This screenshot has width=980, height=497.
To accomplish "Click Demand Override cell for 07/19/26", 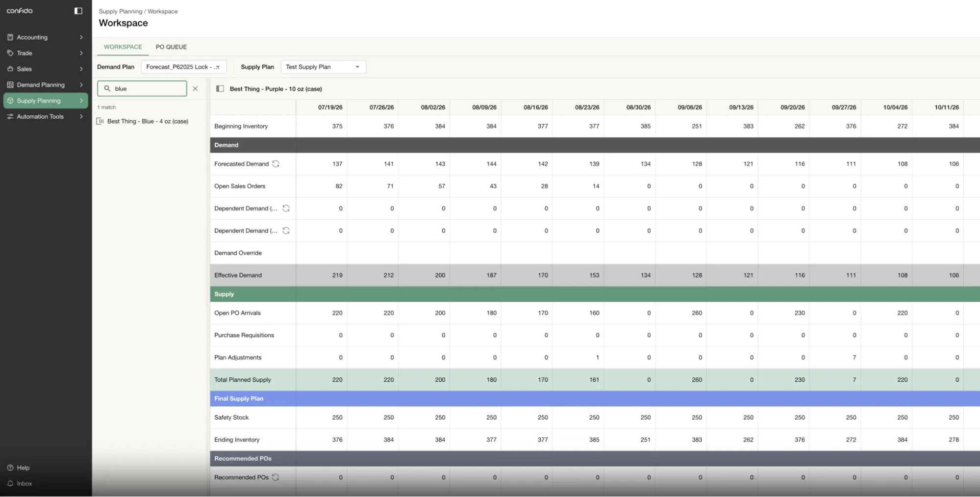I will point(321,253).
